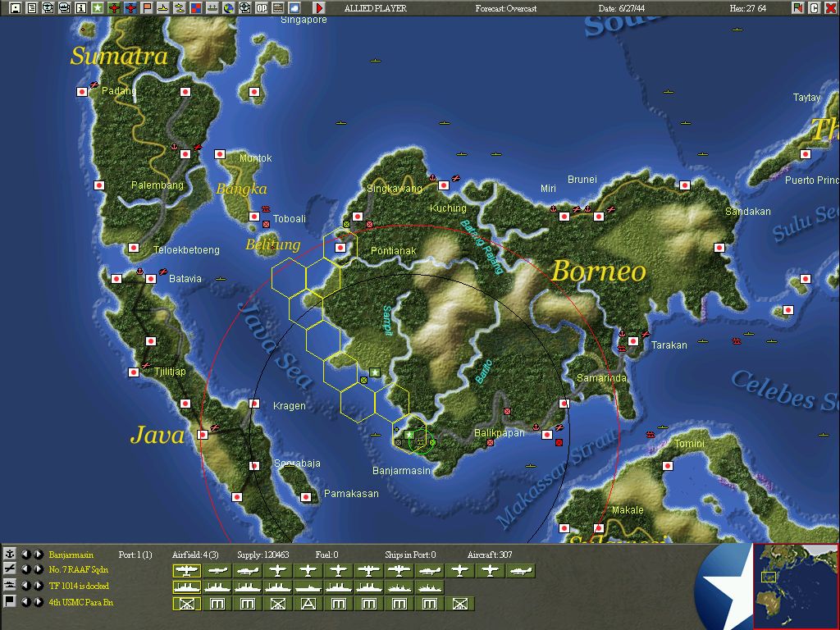Click the info 'i' toolbar icon

[81, 8]
